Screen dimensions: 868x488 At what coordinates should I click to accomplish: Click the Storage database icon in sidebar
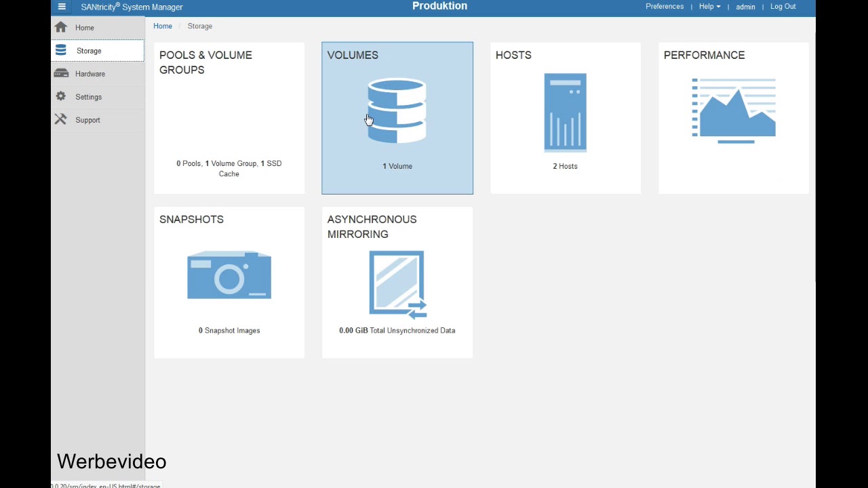click(x=61, y=50)
